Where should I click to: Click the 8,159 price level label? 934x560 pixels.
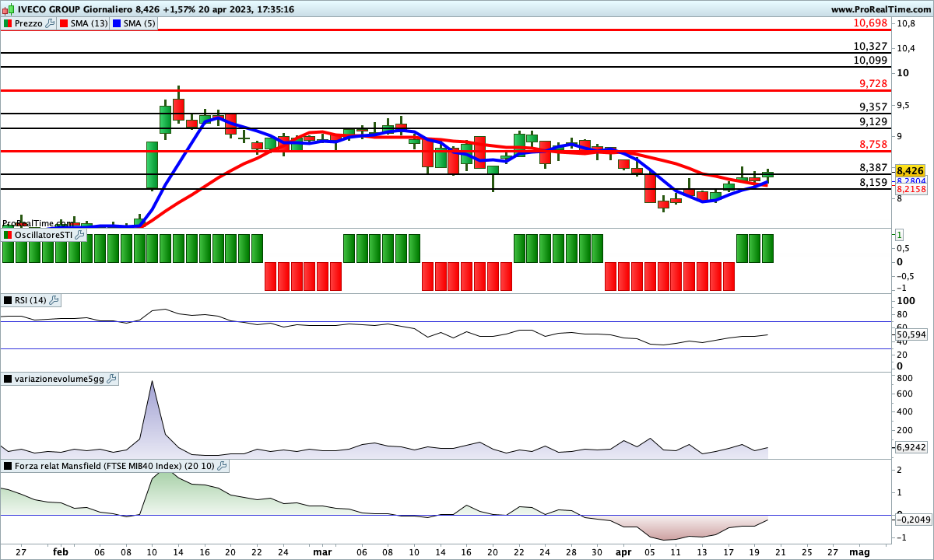873,182
